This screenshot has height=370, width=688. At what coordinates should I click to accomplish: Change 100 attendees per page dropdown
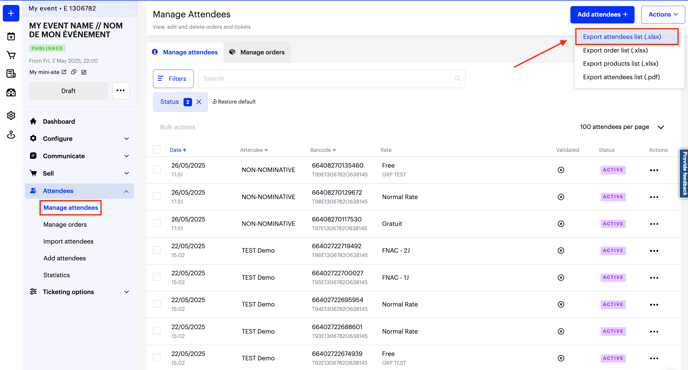coord(622,127)
